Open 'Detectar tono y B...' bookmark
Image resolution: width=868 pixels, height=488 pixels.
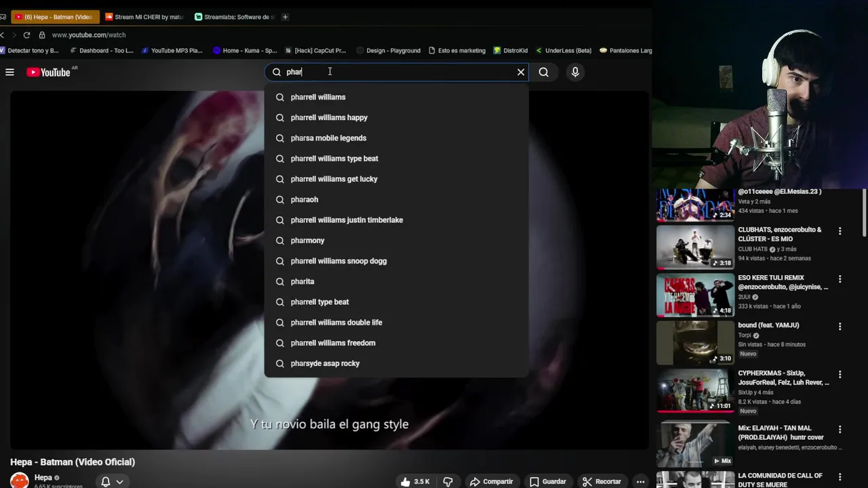click(x=29, y=50)
